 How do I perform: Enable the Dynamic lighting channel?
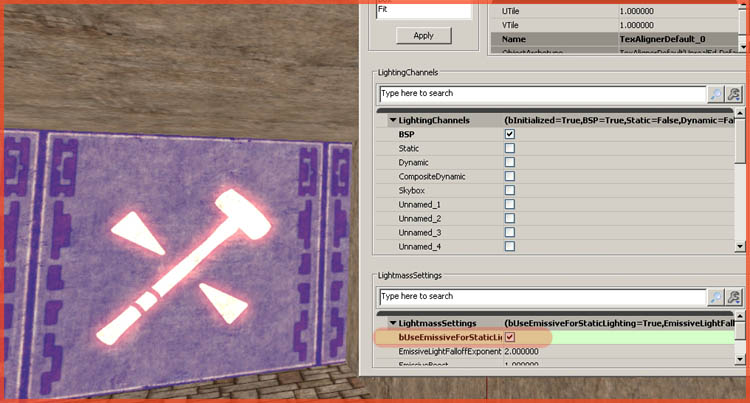click(x=510, y=162)
